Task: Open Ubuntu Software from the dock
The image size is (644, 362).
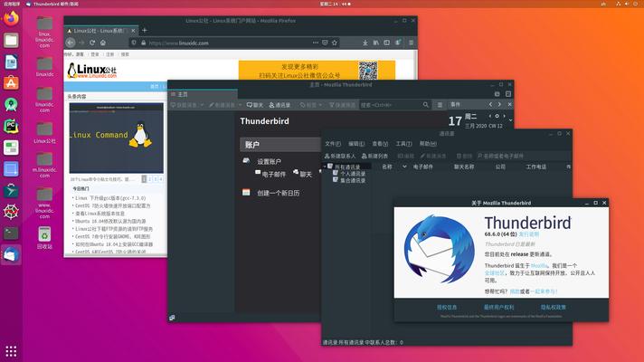Action: 11,83
